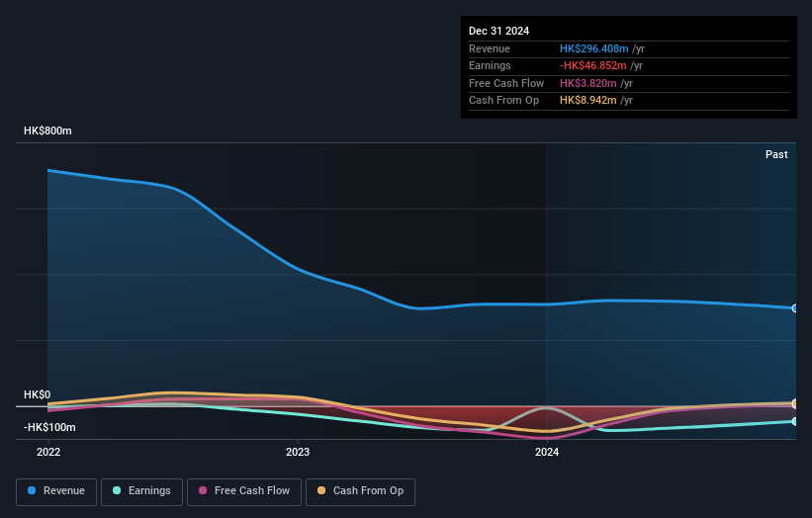Viewport: 812px width, 518px height.
Task: Toggle the Free Cash Flow legend series
Action: coord(244,491)
